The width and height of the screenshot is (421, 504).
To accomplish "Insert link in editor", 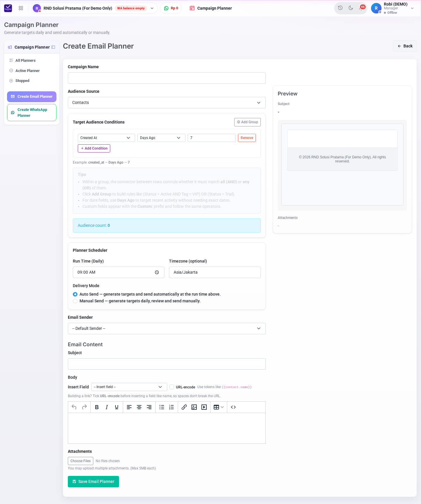I will click(x=184, y=407).
